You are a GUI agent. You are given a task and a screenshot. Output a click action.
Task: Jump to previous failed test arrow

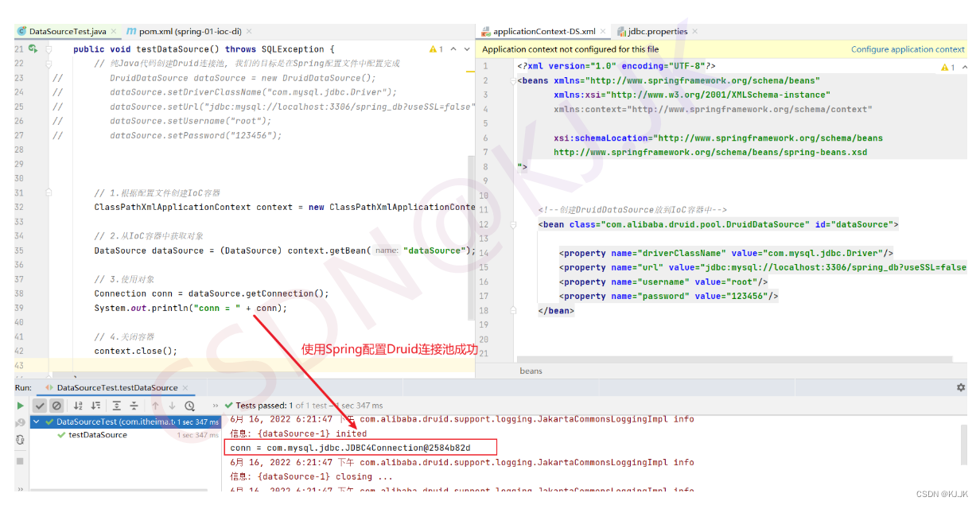pos(155,406)
